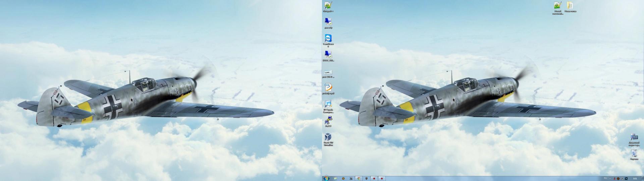Open the magnifier search utility shortcut
This screenshot has width=644, height=181.
point(328,107)
